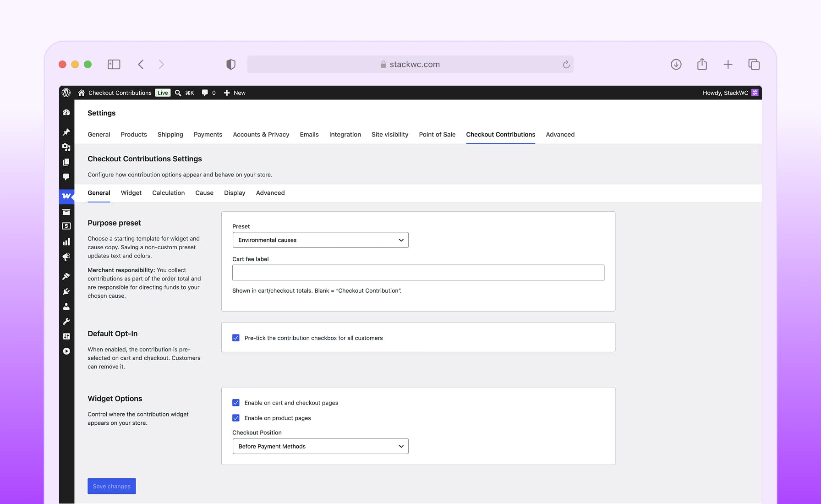
Task: Click the New plus button in admin bar
Action: click(x=235, y=93)
